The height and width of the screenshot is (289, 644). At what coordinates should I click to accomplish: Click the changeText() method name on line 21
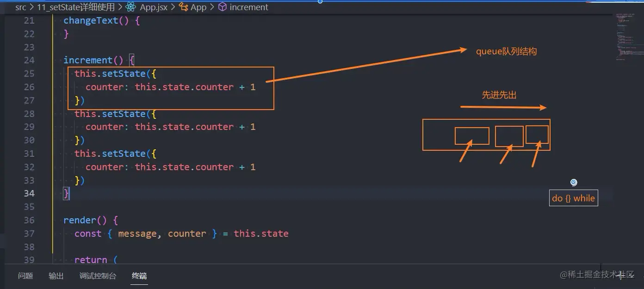96,20
